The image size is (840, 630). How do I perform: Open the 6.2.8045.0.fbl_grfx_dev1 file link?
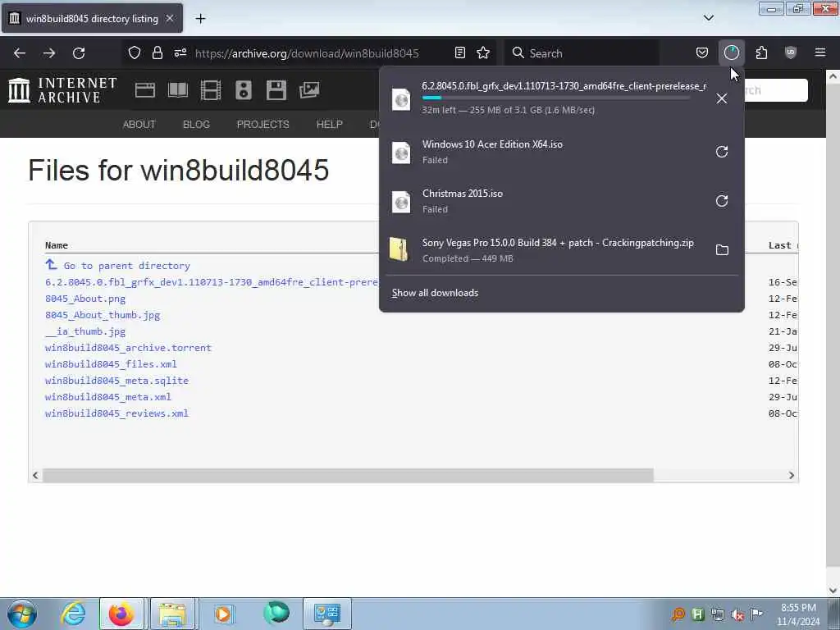pos(212,282)
